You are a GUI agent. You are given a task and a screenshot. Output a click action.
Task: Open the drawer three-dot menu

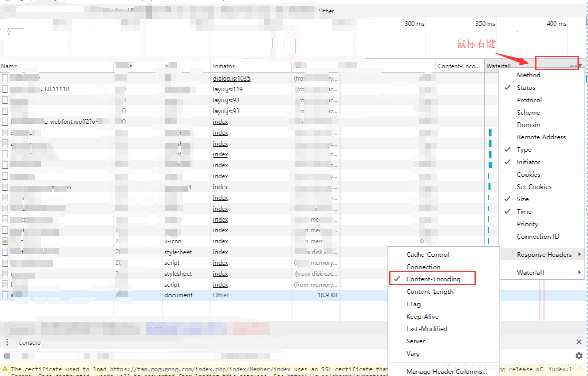tap(7, 342)
